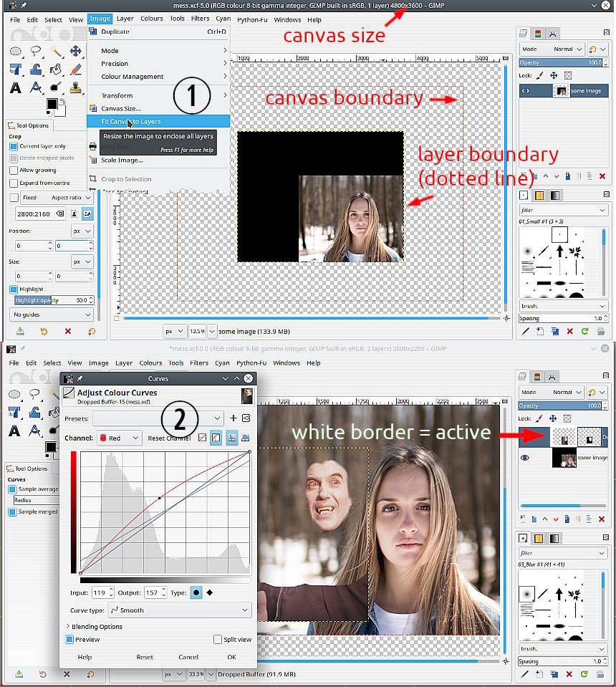The width and height of the screenshot is (616, 687).
Task: Lock alpha channel in 4800x3600 window
Action: tap(568, 75)
